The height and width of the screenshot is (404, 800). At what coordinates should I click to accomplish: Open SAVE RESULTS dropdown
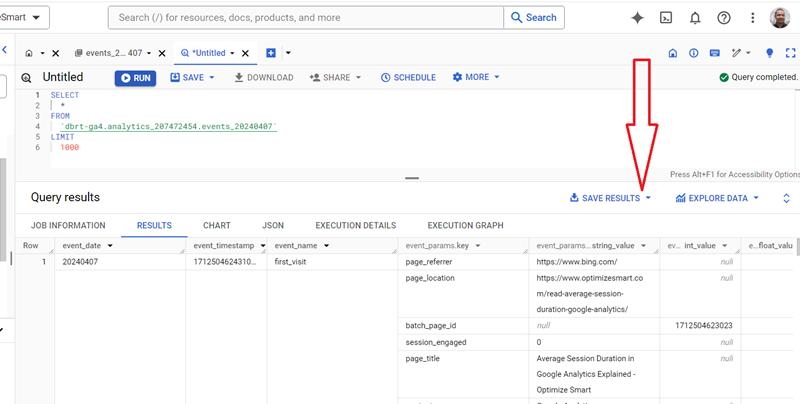click(x=610, y=198)
